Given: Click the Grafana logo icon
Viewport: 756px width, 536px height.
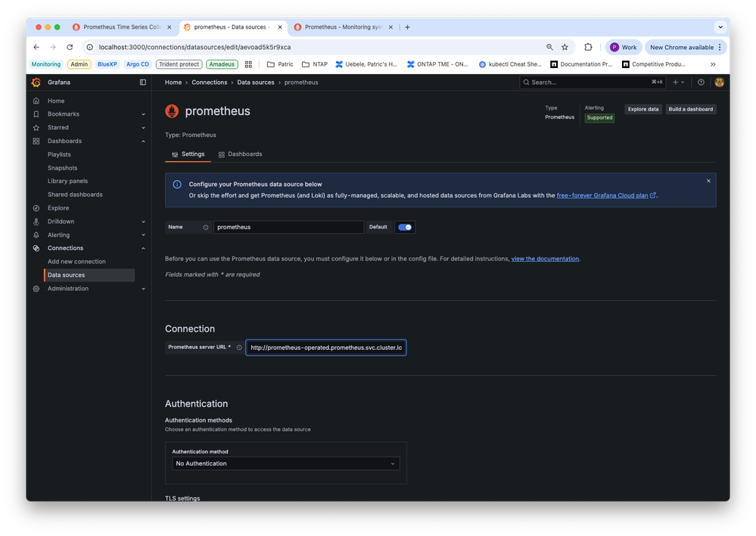Looking at the screenshot, I should point(36,83).
